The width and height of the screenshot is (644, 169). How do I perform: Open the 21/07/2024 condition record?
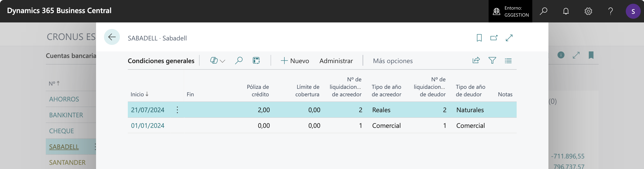point(147,110)
